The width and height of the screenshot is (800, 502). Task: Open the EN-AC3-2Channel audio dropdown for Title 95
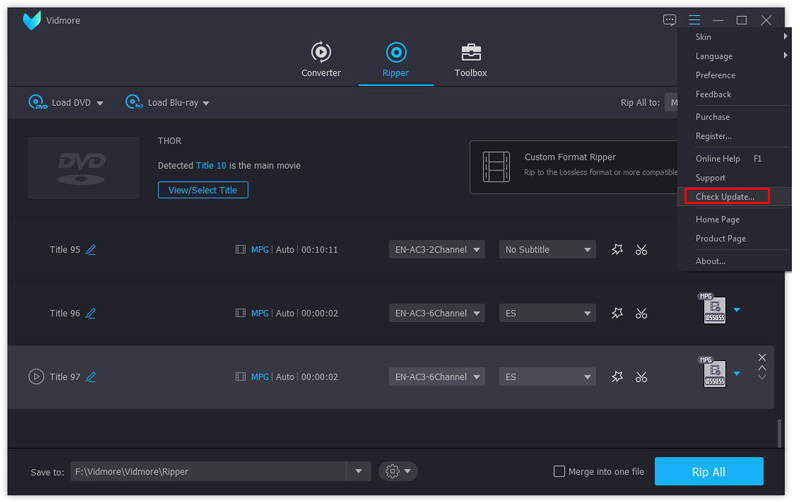pyautogui.click(x=437, y=250)
